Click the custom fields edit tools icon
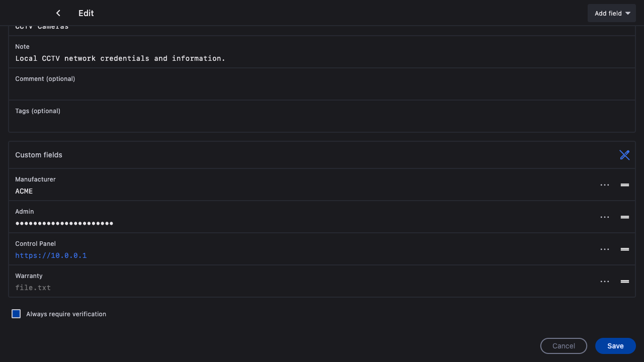Image resolution: width=644 pixels, height=362 pixels. (x=624, y=155)
